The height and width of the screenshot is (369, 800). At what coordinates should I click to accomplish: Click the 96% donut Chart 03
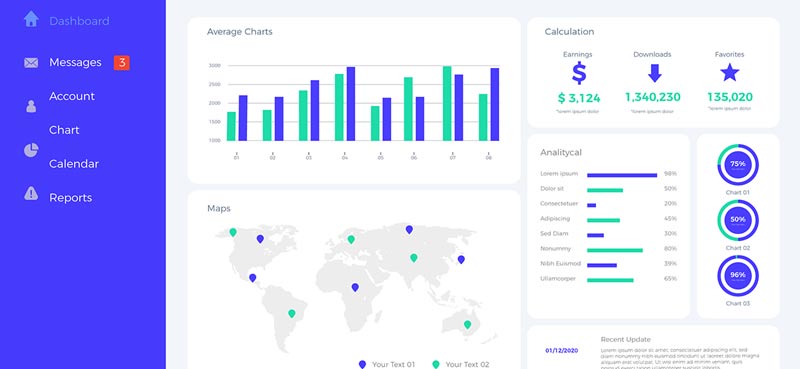[x=738, y=276]
